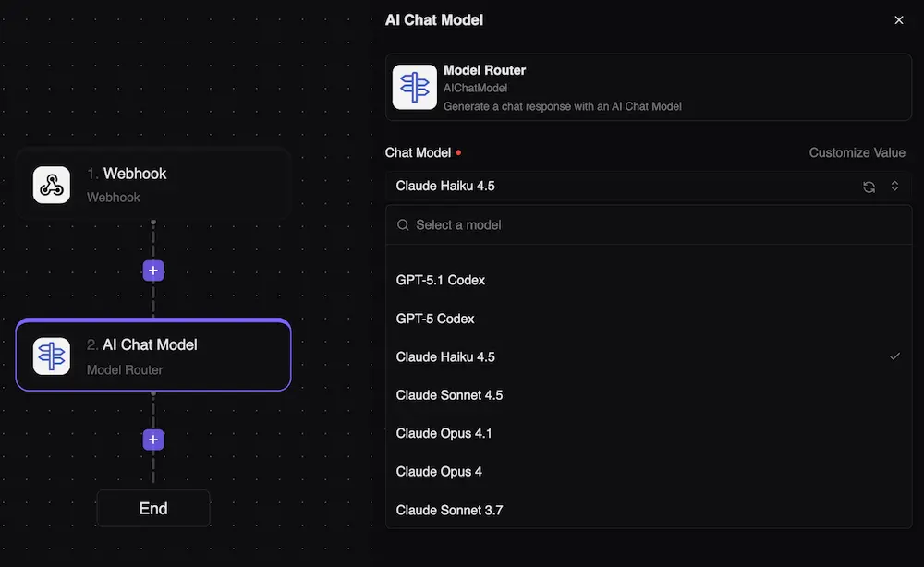Select GPT-5 Codex from the model list
The height and width of the screenshot is (567, 924).
[434, 318]
